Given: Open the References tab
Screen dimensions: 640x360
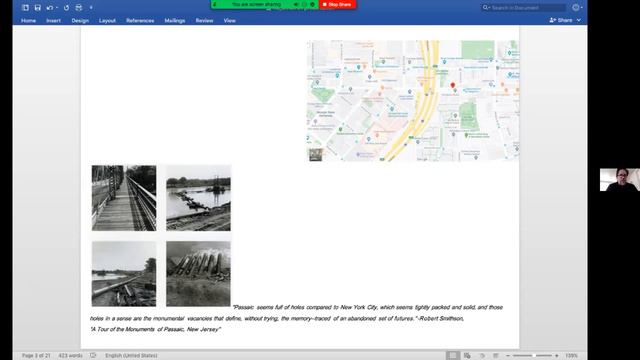Looking at the screenshot, I should click(140, 20).
